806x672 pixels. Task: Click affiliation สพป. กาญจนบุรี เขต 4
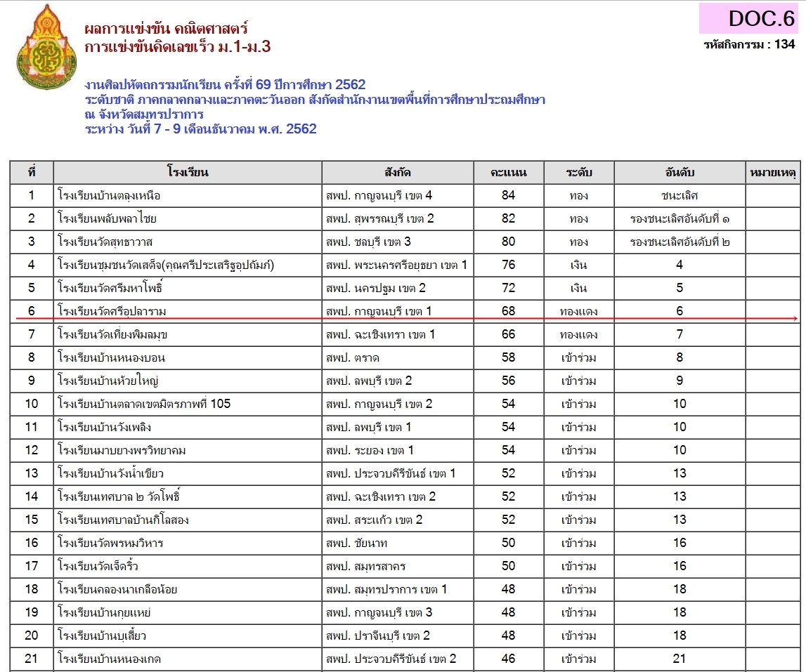pyautogui.click(x=379, y=196)
